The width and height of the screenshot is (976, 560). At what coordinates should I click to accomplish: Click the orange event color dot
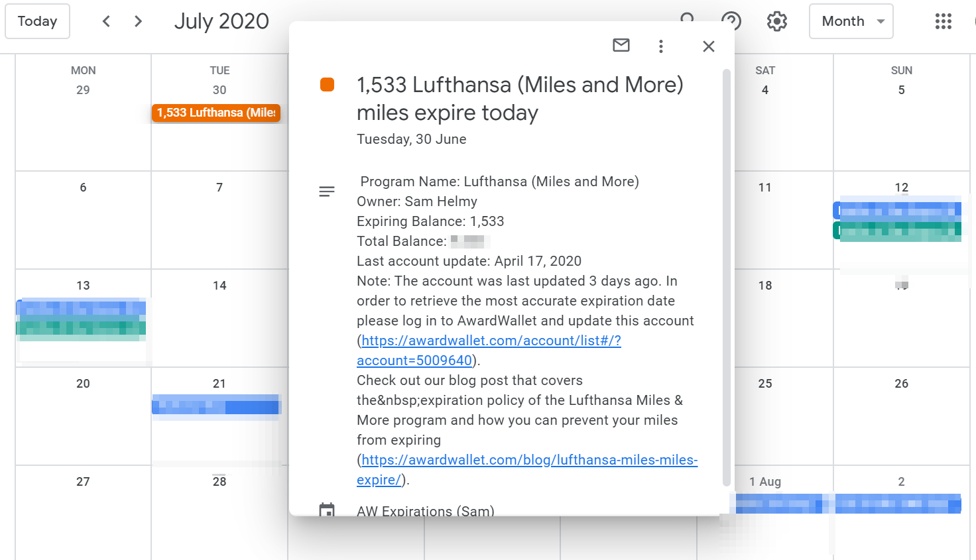[x=327, y=85]
